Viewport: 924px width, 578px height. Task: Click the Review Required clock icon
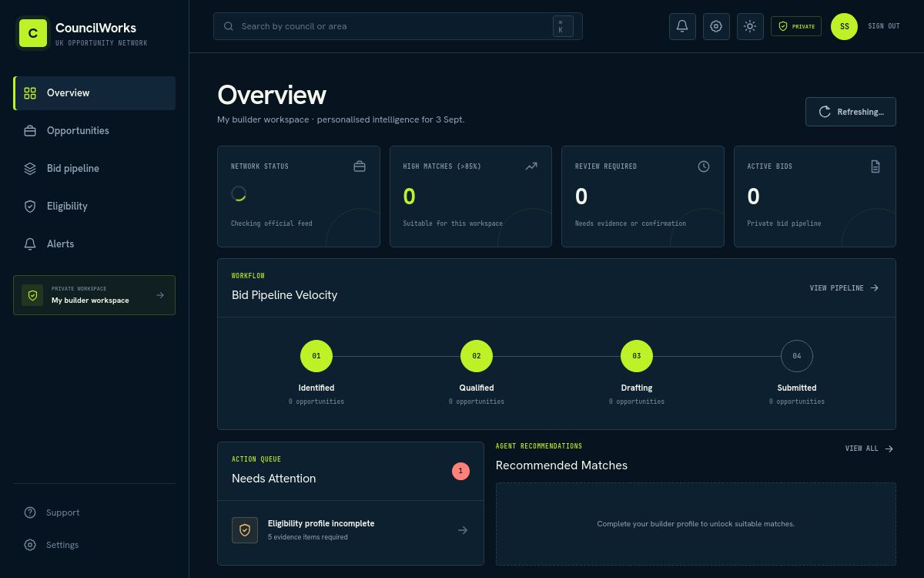point(704,166)
